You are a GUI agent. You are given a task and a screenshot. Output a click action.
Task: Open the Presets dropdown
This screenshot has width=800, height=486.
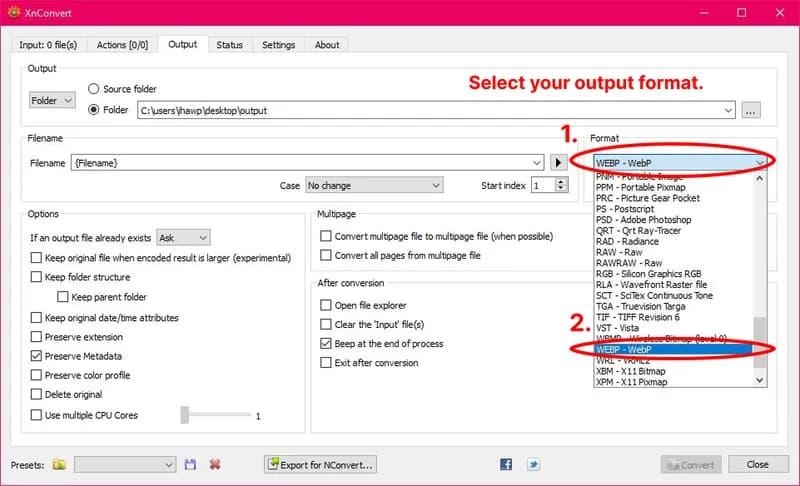(x=125, y=465)
